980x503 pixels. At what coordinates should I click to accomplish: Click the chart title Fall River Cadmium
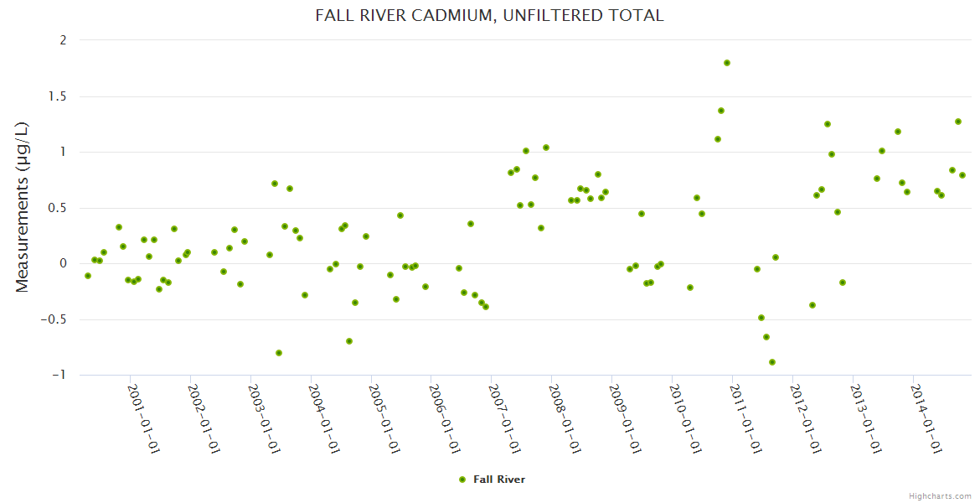[489, 15]
